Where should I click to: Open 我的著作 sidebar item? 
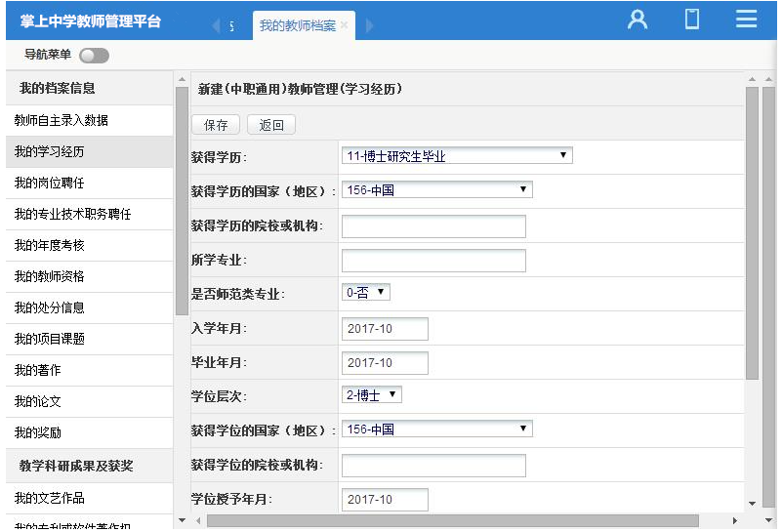[89, 371]
